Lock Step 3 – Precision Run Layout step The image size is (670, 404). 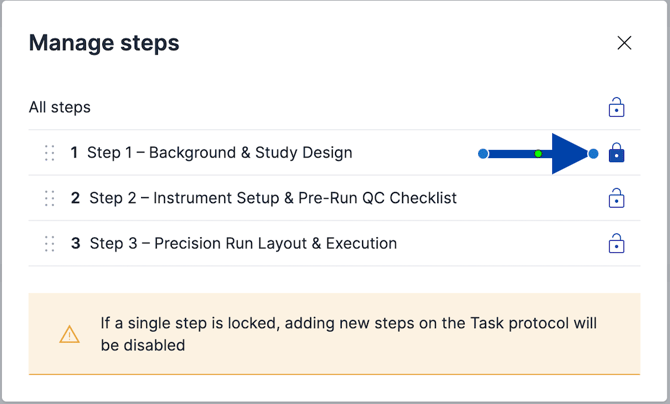616,243
